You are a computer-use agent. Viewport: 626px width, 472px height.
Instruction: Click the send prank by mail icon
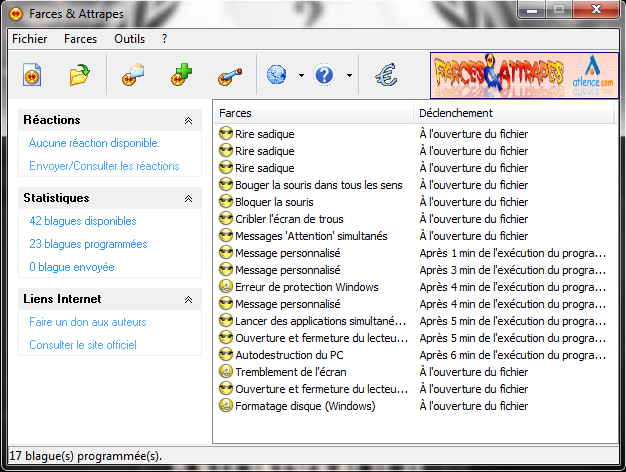[133, 75]
